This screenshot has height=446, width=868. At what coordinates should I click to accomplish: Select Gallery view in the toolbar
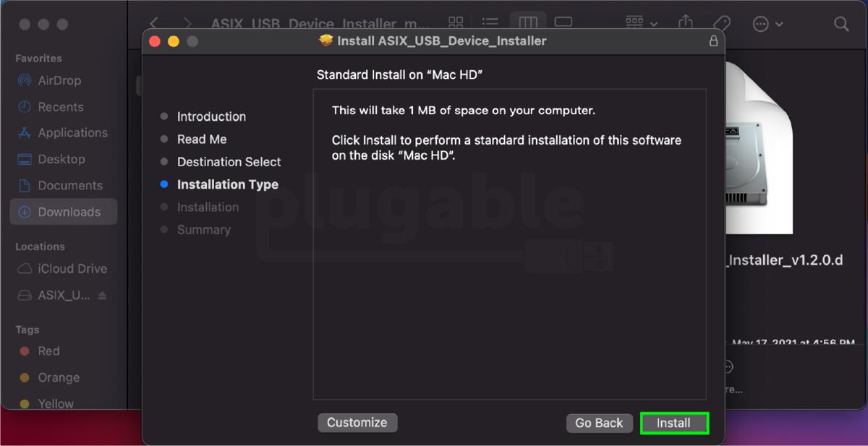point(563,22)
